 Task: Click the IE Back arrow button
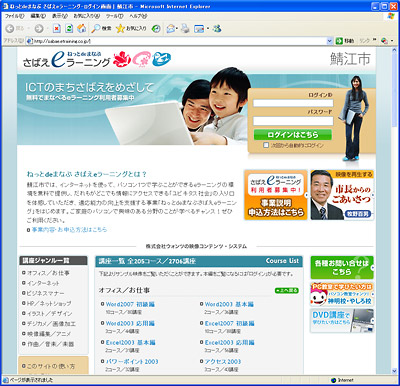10,29
